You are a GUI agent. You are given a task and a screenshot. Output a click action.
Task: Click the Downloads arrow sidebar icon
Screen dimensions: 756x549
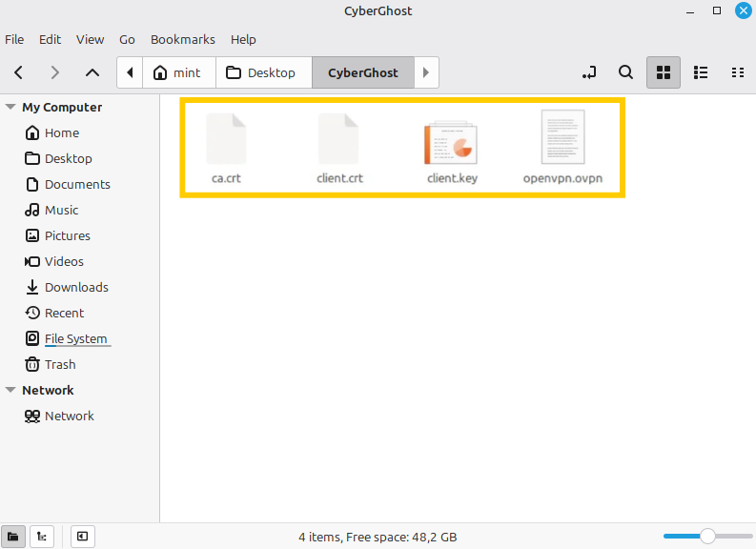click(x=32, y=287)
